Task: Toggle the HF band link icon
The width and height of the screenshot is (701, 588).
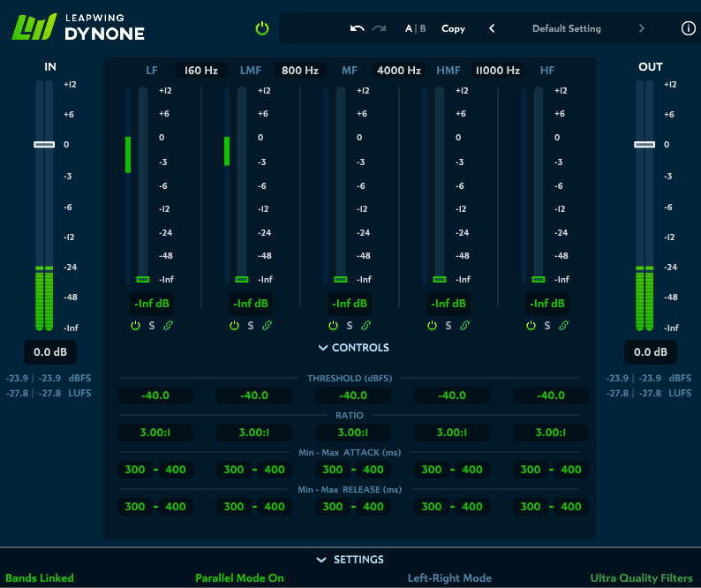Action: (564, 326)
